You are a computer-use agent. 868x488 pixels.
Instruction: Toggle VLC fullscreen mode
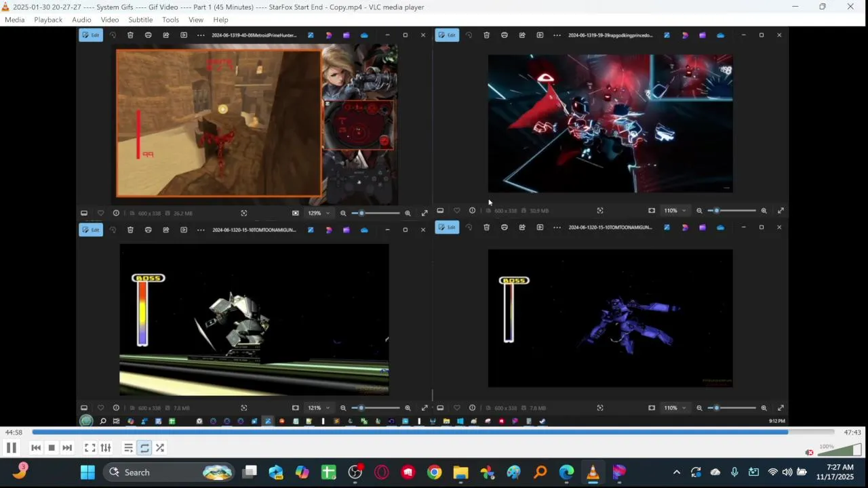[x=90, y=448]
